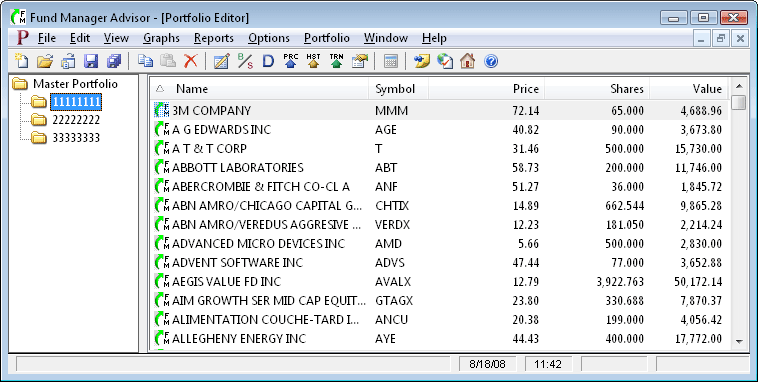
Task: Click the Reopen portfolio toolbar icon
Action: coord(68,61)
